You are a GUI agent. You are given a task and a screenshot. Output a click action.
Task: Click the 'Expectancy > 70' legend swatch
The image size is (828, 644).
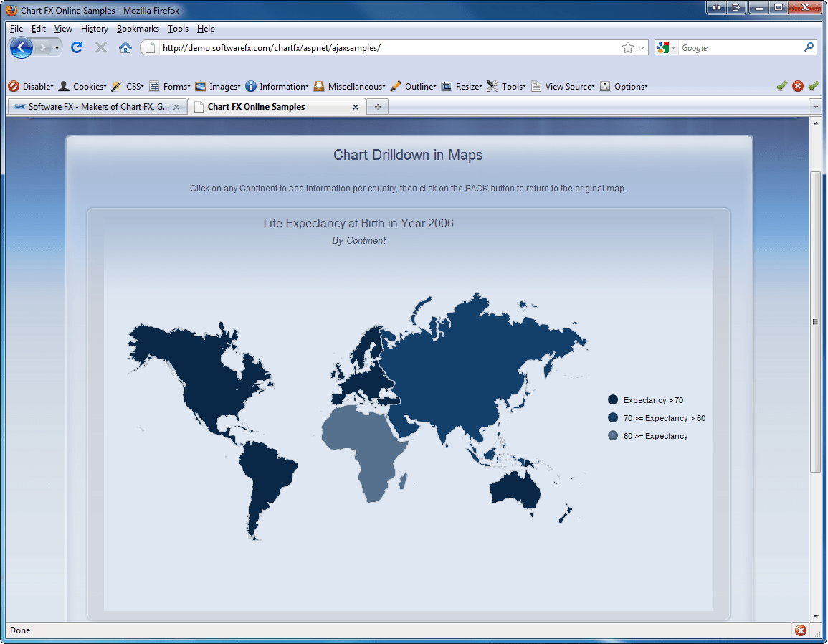613,400
